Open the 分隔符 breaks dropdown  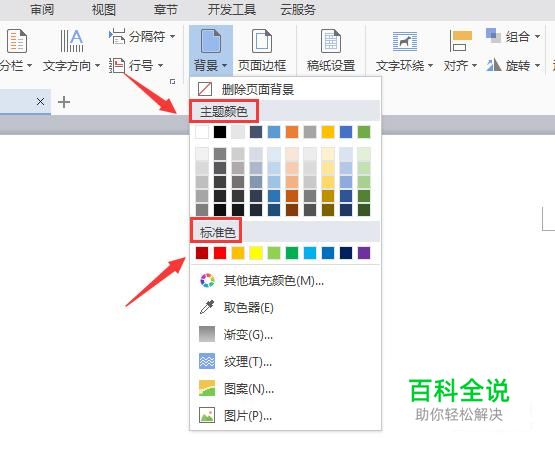(x=142, y=36)
